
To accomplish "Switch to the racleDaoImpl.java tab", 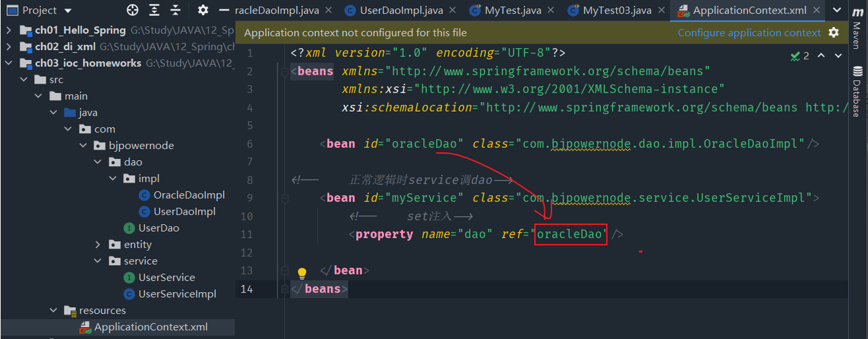I will 277,11.
